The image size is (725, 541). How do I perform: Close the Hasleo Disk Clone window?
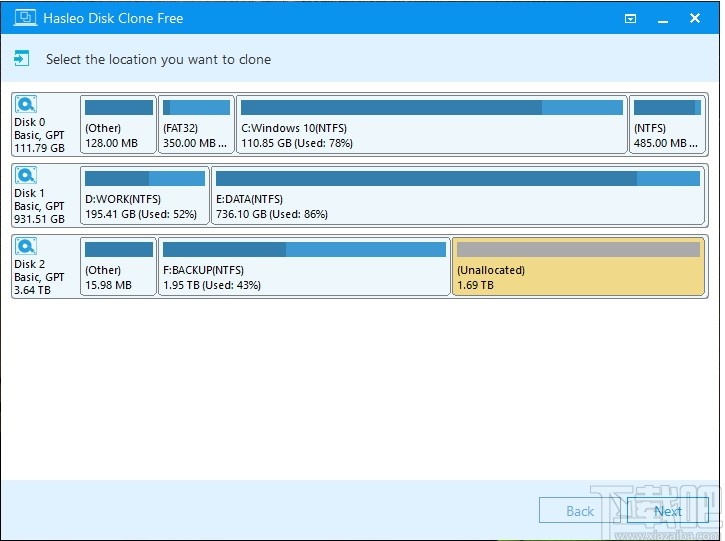click(694, 18)
